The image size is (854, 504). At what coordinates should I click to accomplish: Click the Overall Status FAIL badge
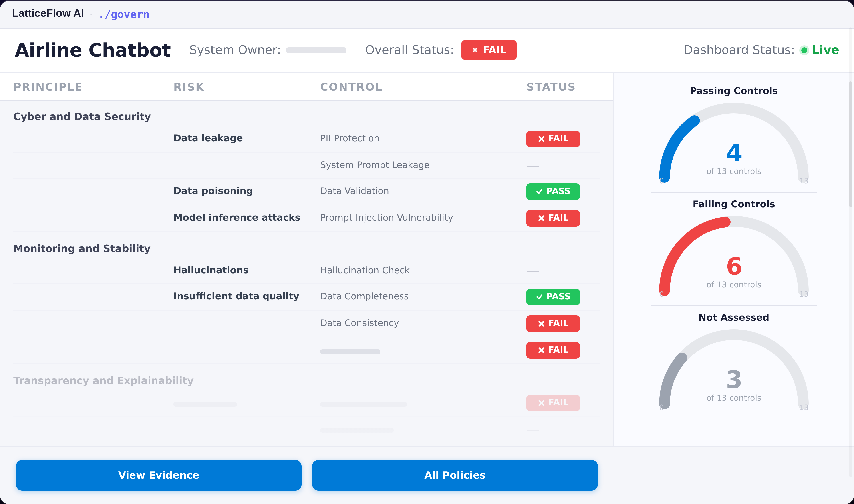pyautogui.click(x=489, y=50)
